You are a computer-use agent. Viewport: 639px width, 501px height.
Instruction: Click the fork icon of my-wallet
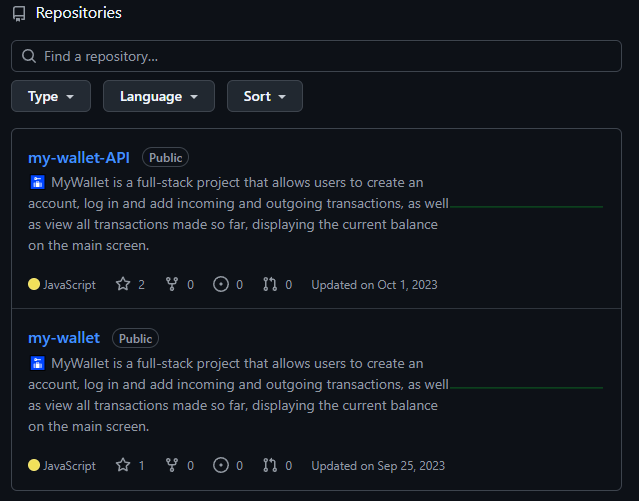click(x=172, y=465)
